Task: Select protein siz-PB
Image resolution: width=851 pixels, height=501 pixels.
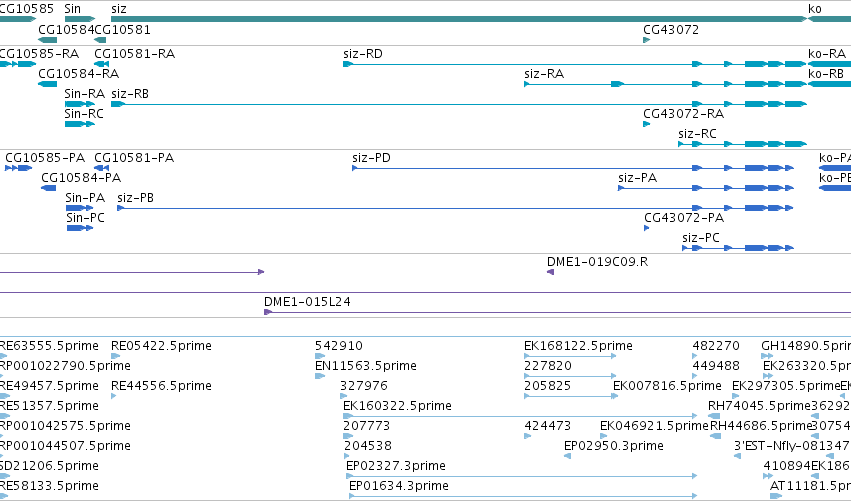Action: 135,198
